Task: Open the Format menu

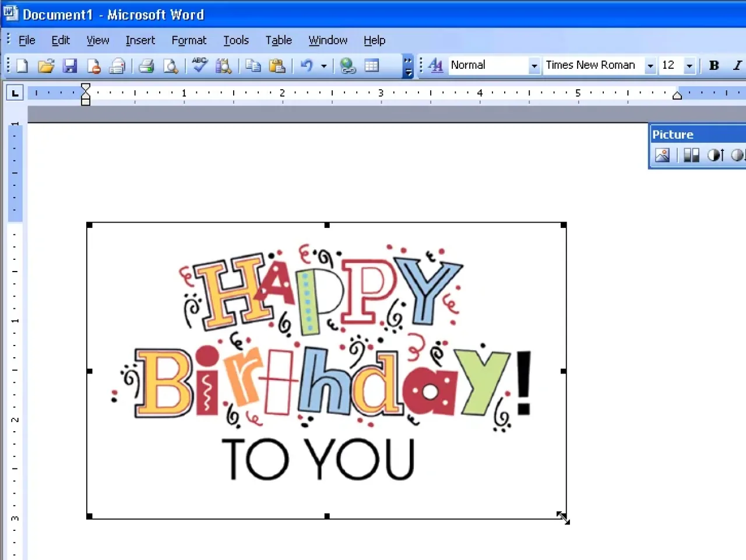Action: [189, 40]
